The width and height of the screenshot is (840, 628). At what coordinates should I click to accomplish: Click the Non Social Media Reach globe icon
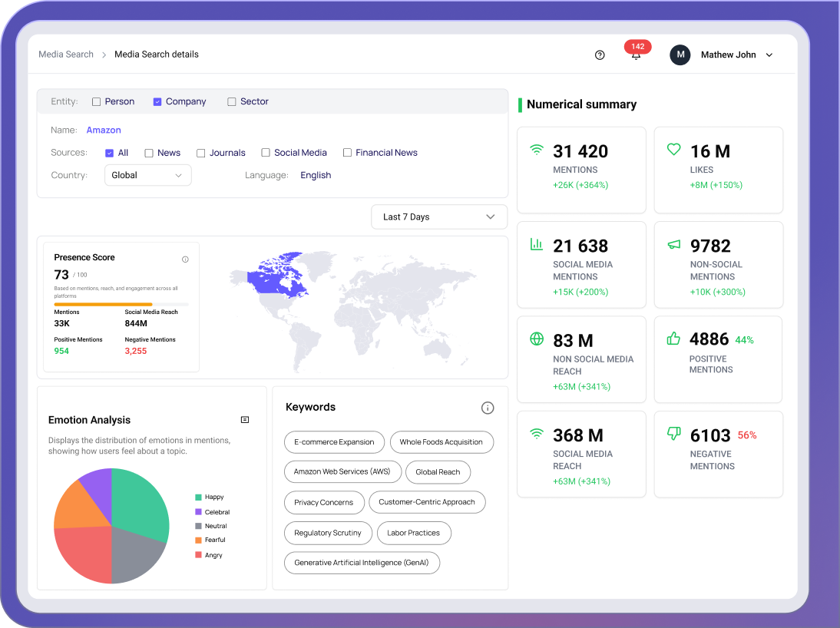pyautogui.click(x=536, y=339)
